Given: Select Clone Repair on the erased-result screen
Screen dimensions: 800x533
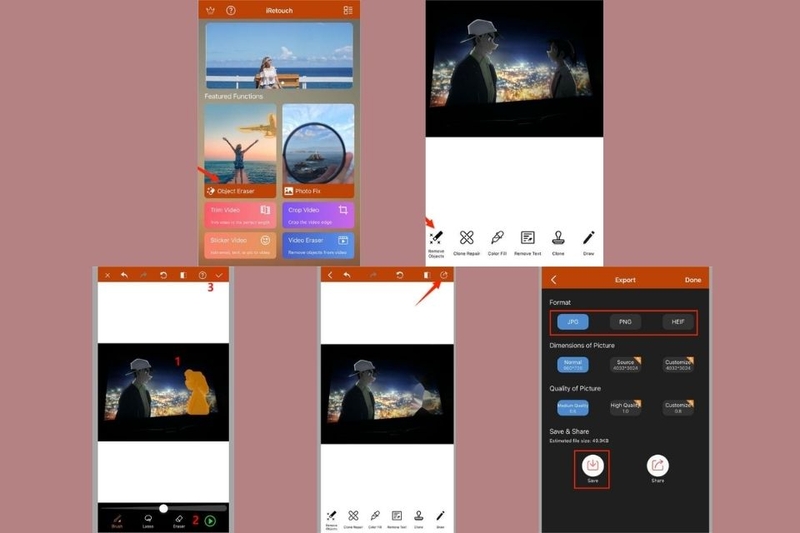Looking at the screenshot, I should tap(353, 519).
